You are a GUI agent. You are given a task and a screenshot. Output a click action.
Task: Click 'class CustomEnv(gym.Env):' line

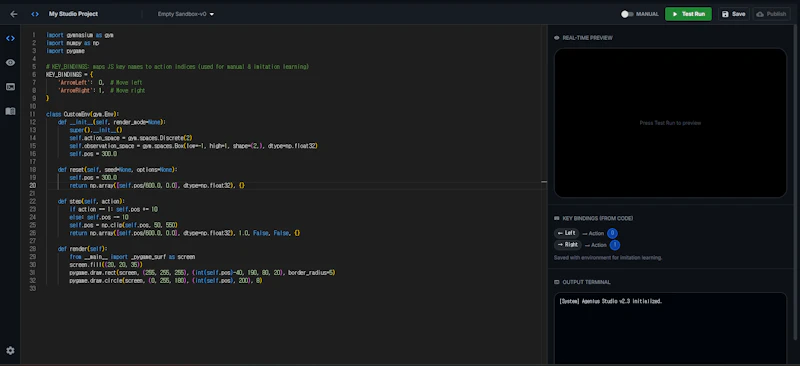pos(82,114)
